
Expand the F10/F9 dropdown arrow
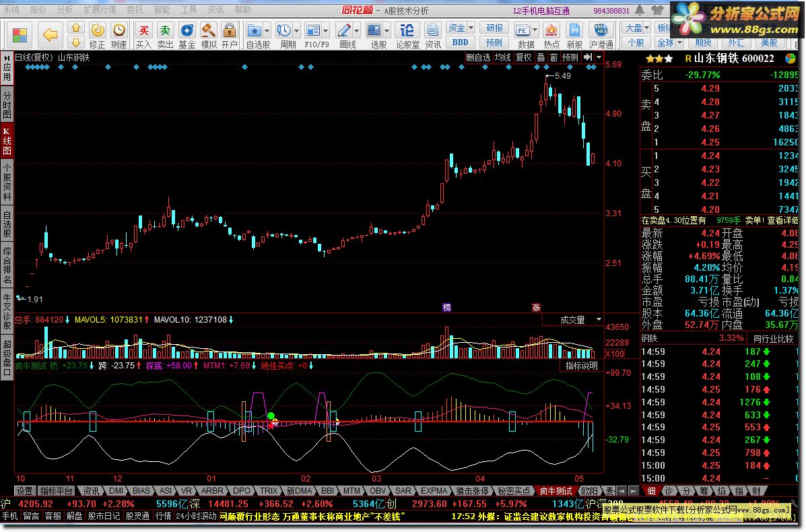[x=325, y=31]
